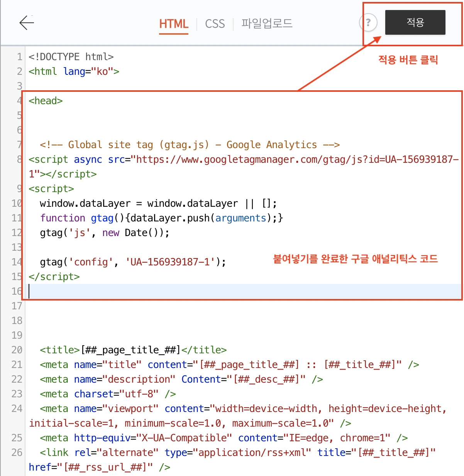Switch to the CSS tab
The image size is (464, 476).
coord(215,24)
